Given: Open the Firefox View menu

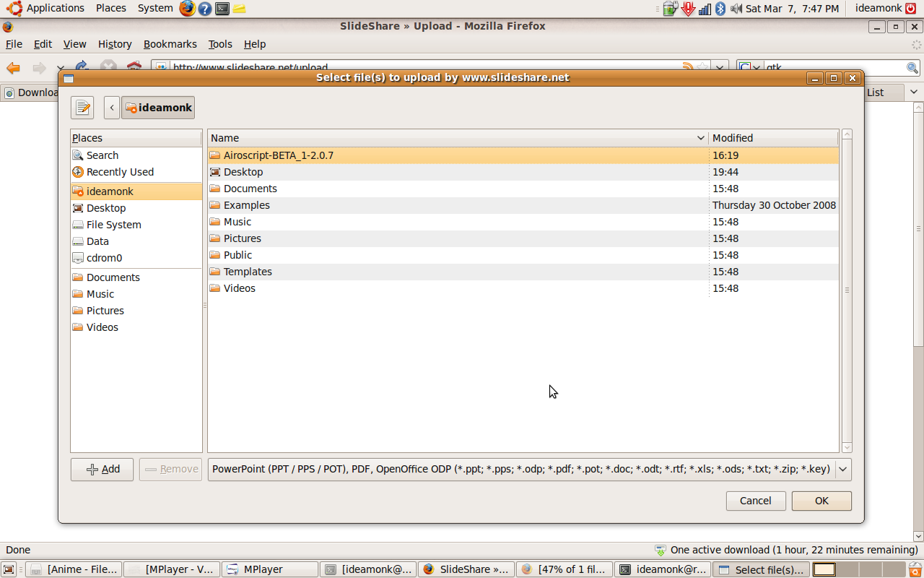Looking at the screenshot, I should pos(74,44).
